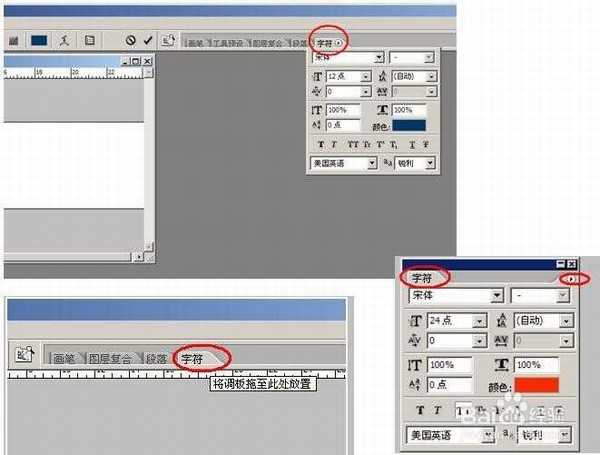Toggle All Caps in the blue-swatch character panel
600x455 pixels.
tap(353, 145)
